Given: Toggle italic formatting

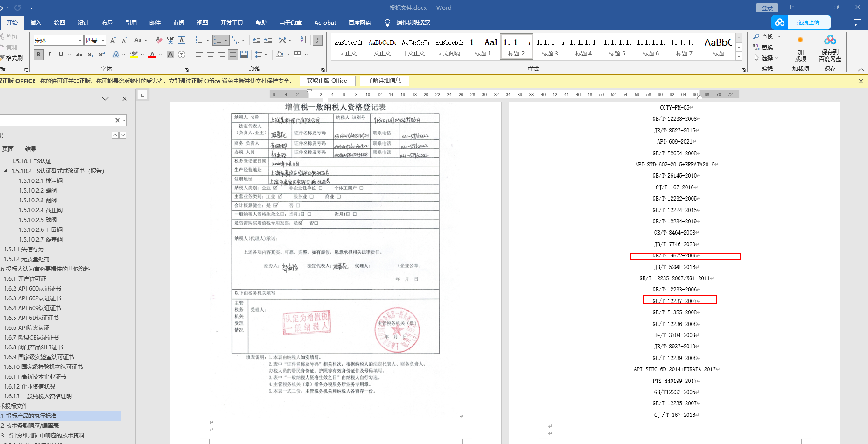Looking at the screenshot, I should click(x=49, y=55).
